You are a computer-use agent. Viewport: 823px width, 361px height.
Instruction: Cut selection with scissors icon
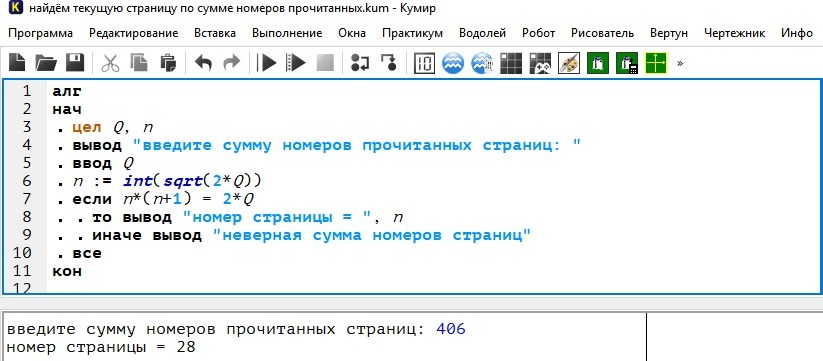point(110,63)
